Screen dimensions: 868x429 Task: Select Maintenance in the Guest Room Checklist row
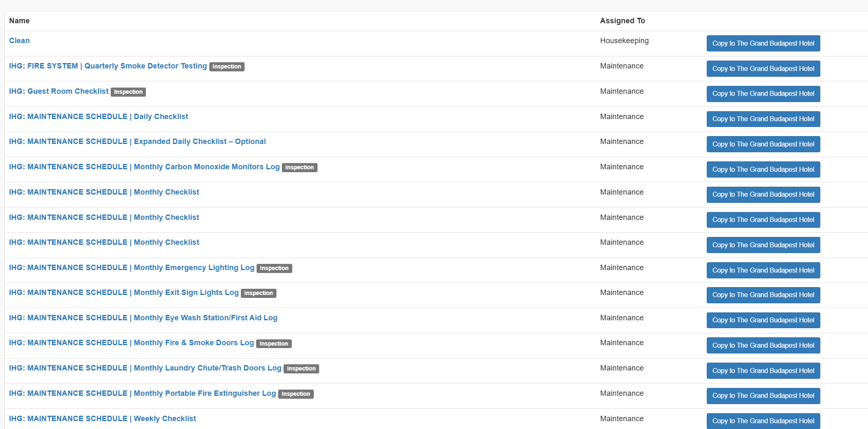coord(622,91)
